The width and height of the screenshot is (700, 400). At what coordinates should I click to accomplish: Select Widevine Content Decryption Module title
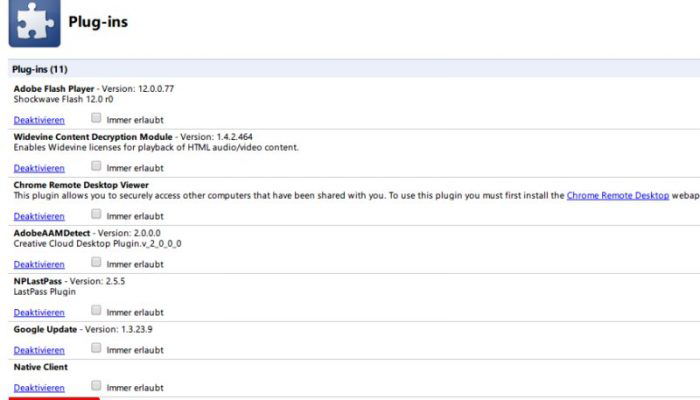point(93,137)
